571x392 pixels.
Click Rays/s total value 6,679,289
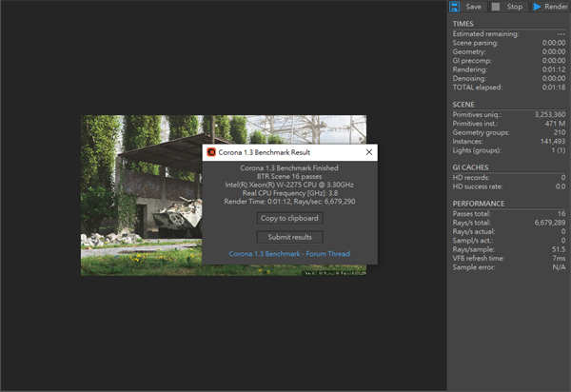(550, 223)
